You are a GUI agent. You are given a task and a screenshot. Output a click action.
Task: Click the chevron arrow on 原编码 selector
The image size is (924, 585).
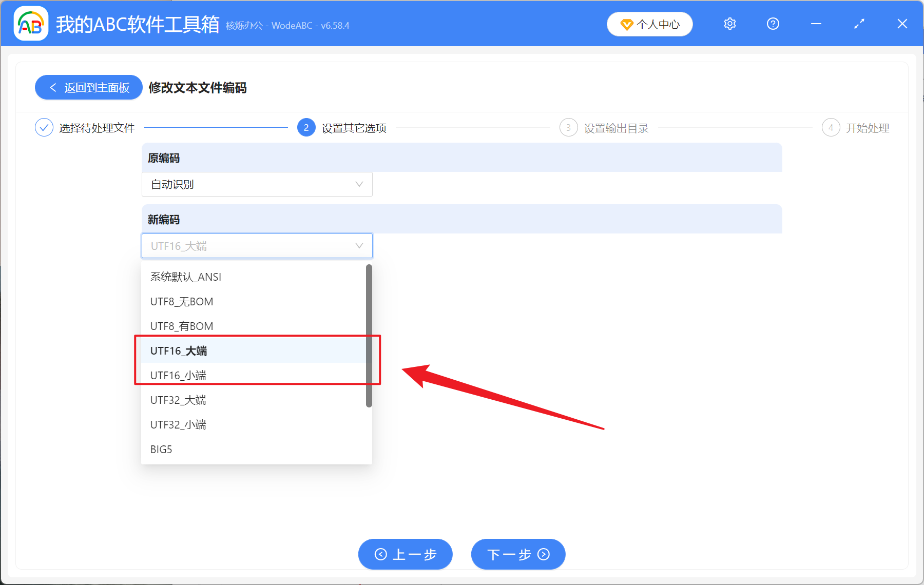359,184
